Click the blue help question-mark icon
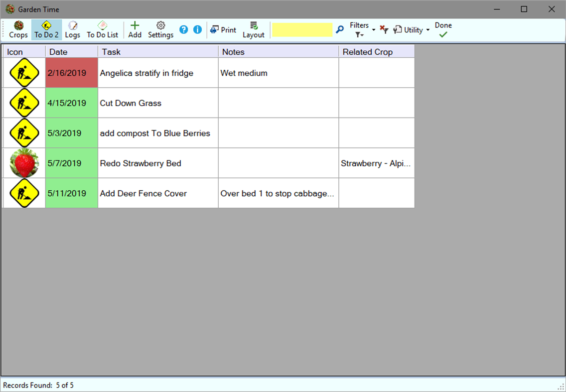This screenshot has width=566, height=392. point(183,29)
